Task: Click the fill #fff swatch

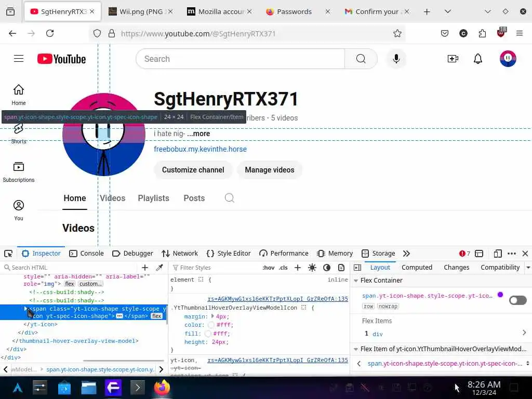Action: (208, 334)
